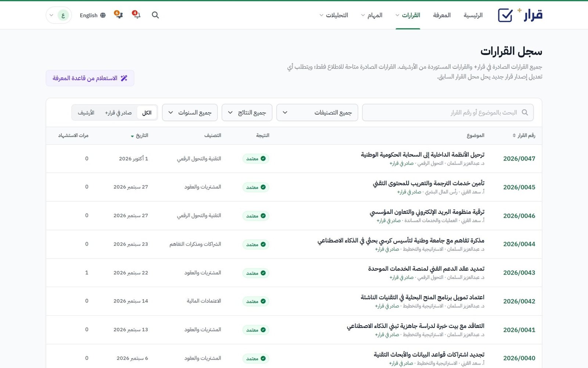Click title تجديد اشتراكات قواعد البيانات والأبحاث التقنية
Viewport: 588px width, 368px height.
pos(429,354)
